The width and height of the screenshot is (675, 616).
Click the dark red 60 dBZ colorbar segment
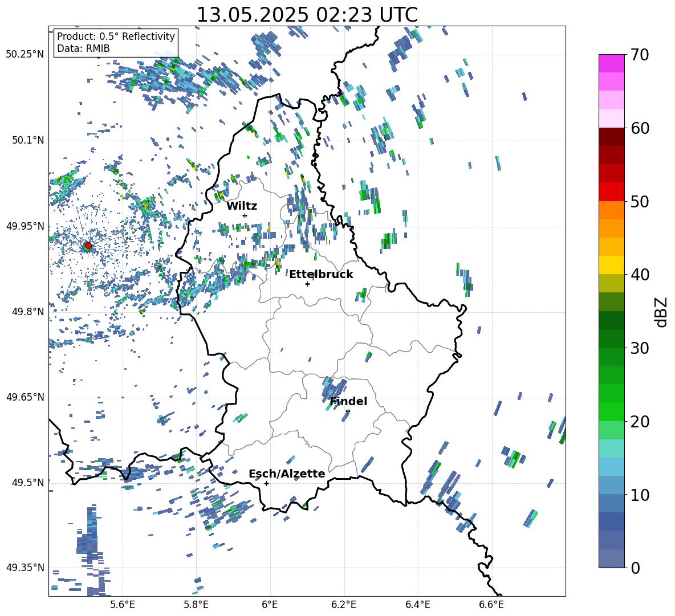point(611,137)
